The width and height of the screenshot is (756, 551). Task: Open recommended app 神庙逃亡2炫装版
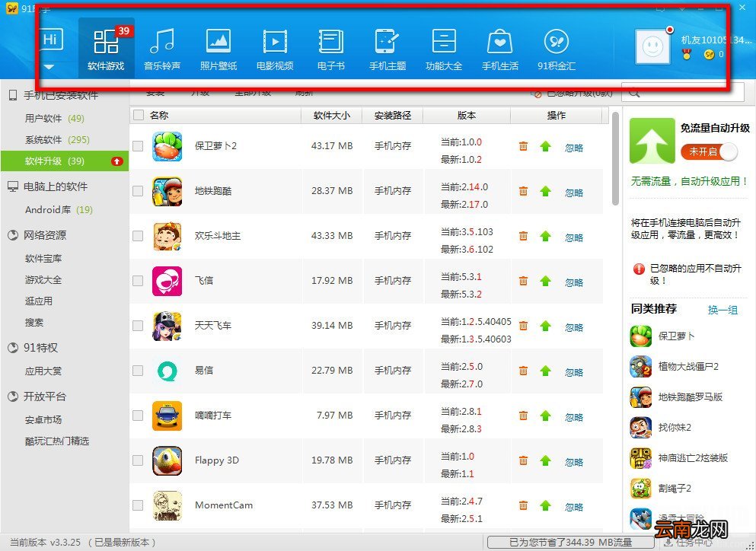click(x=679, y=458)
